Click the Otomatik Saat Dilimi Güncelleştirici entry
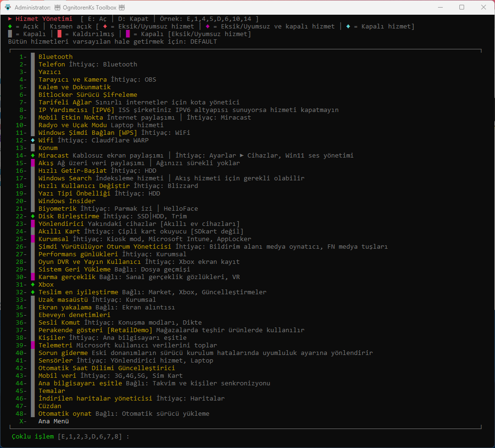The image size is (495, 448). coord(107,368)
